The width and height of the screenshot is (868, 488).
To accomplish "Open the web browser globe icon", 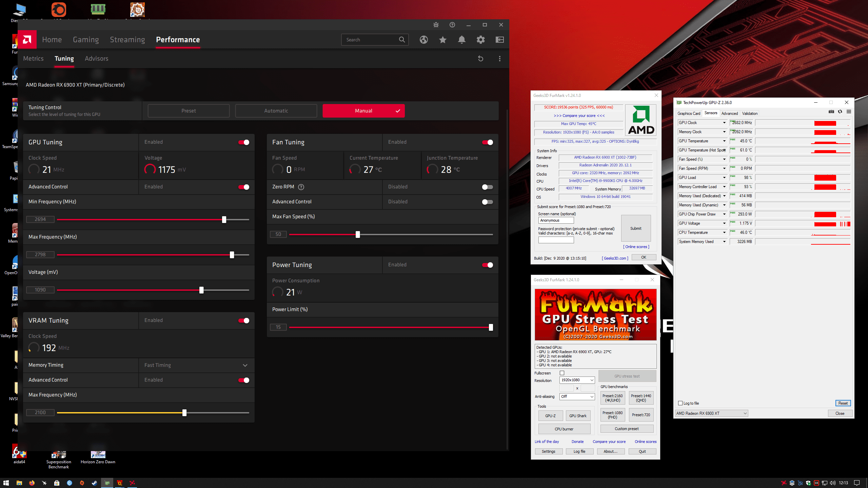I will pos(424,40).
